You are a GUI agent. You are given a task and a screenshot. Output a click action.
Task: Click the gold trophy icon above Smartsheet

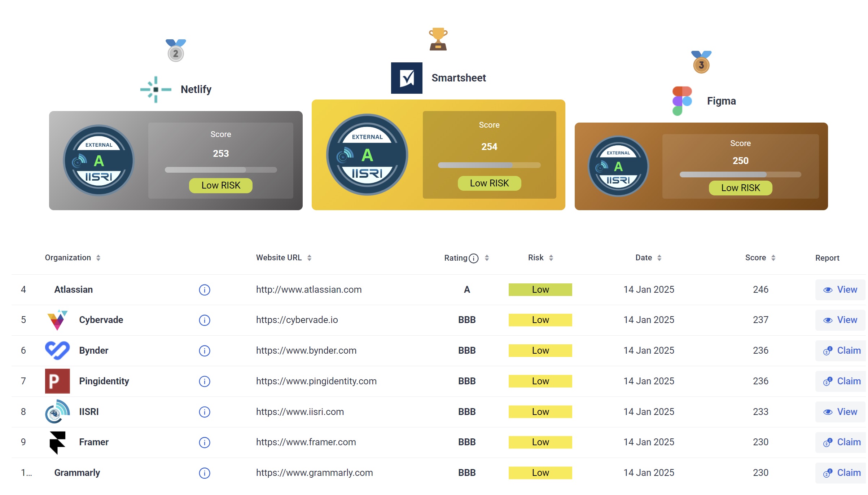tap(438, 39)
